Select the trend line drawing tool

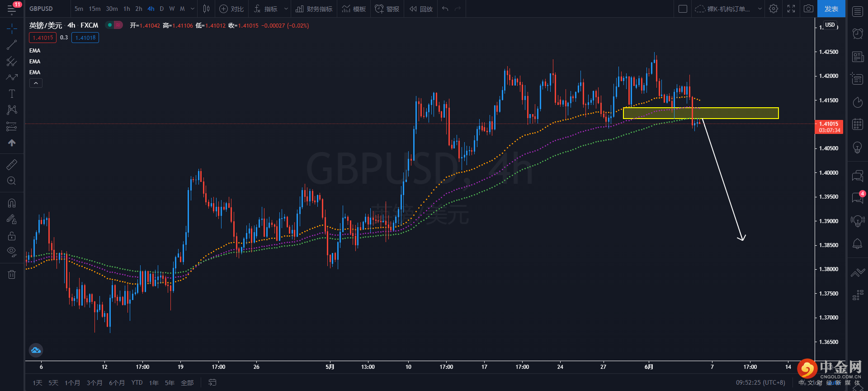[x=12, y=45]
